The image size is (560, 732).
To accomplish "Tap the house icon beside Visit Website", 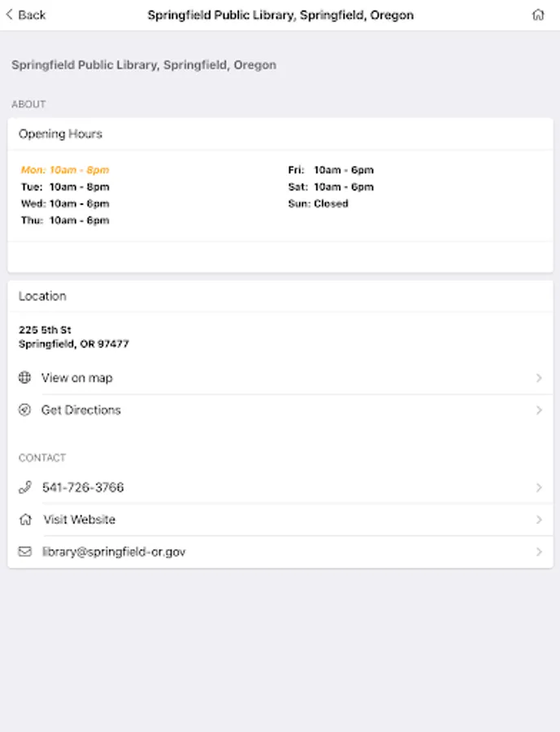I will point(25,519).
